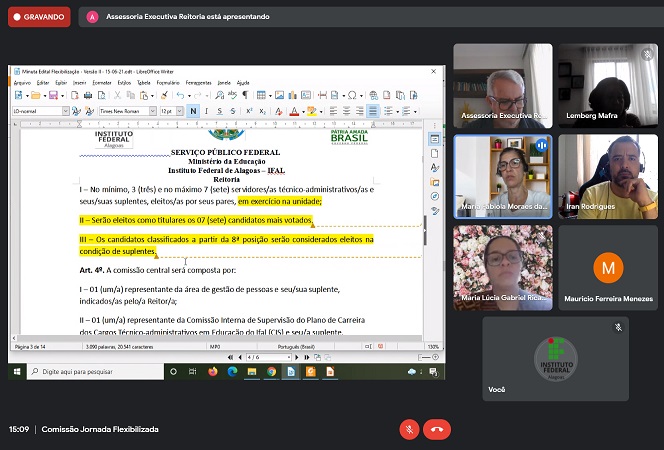Click the Undo arrow icon
The height and width of the screenshot is (450, 664).
click(181, 96)
